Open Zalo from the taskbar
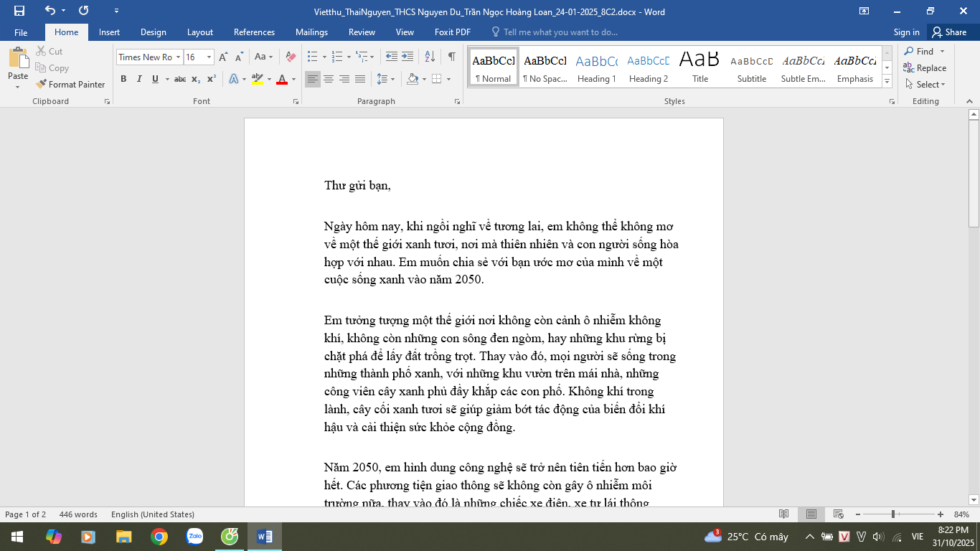 [194, 537]
